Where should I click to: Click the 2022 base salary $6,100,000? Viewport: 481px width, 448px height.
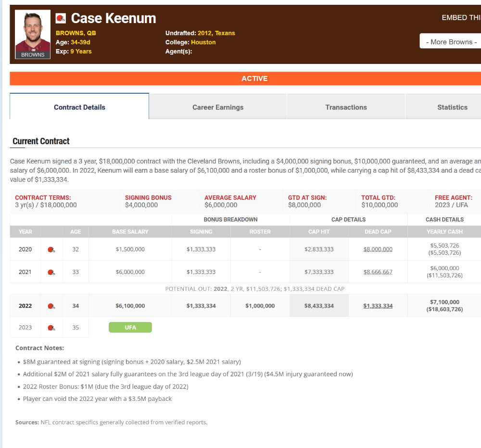click(130, 306)
